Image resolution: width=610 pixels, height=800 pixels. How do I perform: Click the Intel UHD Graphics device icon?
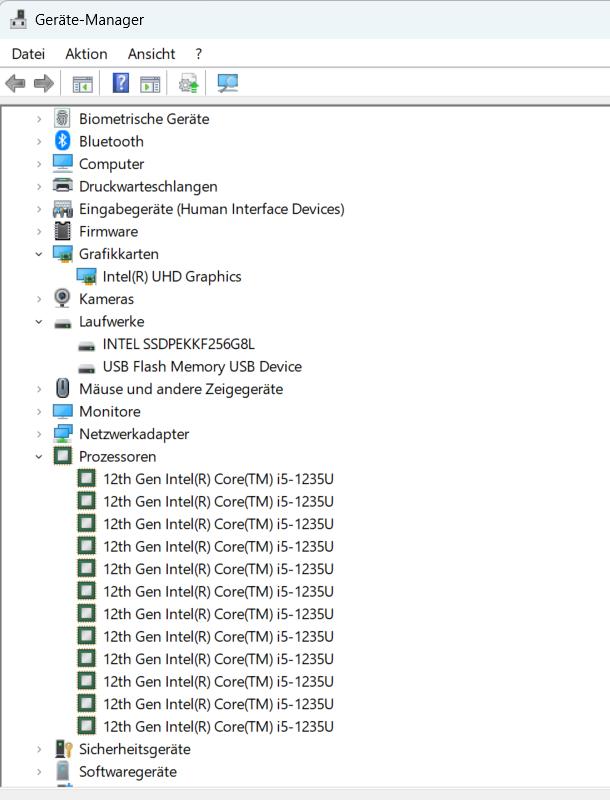[86, 276]
